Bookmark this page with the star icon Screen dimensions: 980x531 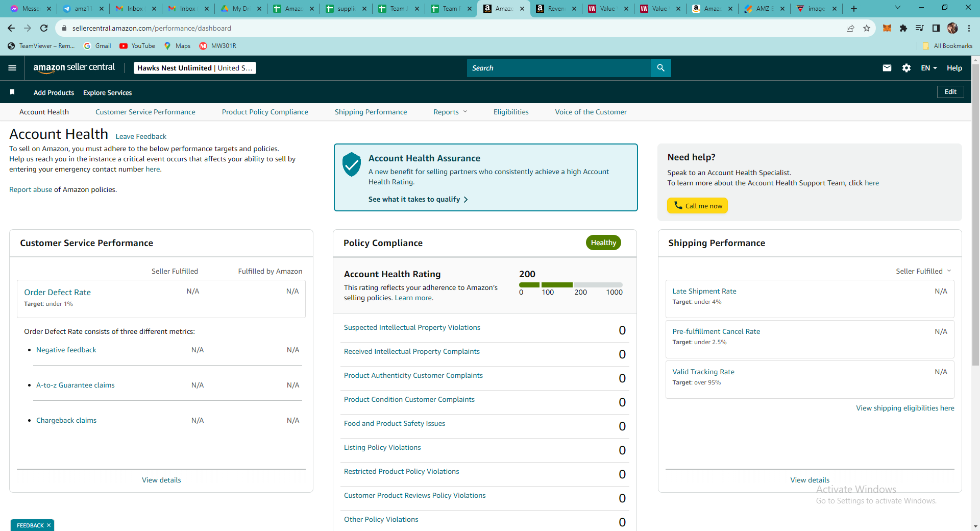tap(867, 28)
